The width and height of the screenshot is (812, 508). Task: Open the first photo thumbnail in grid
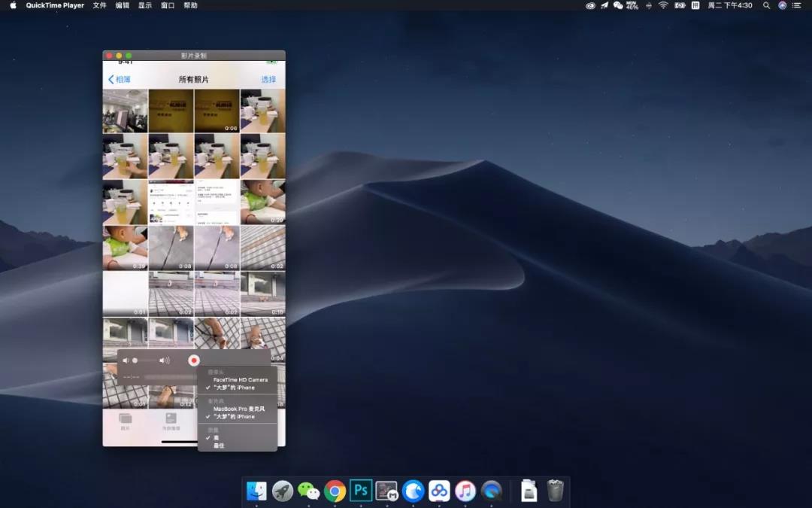pyautogui.click(x=125, y=111)
